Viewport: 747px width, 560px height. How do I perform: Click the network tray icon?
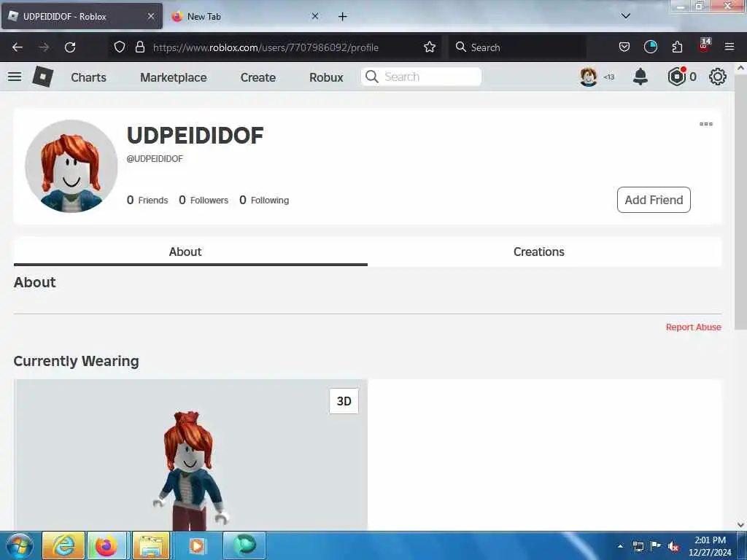(x=638, y=546)
